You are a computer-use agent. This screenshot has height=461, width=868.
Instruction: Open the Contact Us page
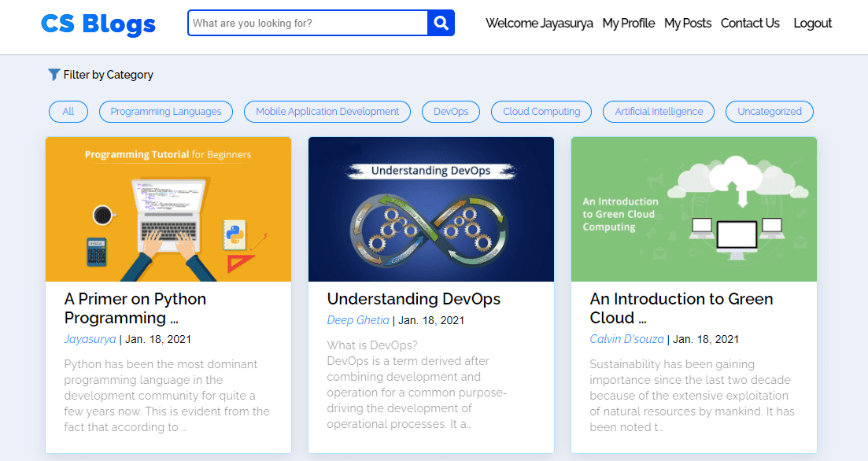coord(749,23)
